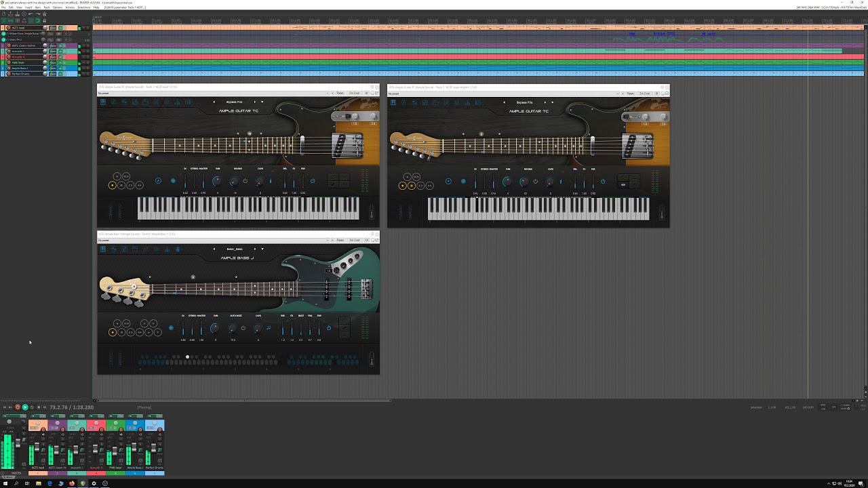Toggle FXR power icon in Track 2 Ample Guitar
This screenshot has width=868, height=488.
(603, 181)
